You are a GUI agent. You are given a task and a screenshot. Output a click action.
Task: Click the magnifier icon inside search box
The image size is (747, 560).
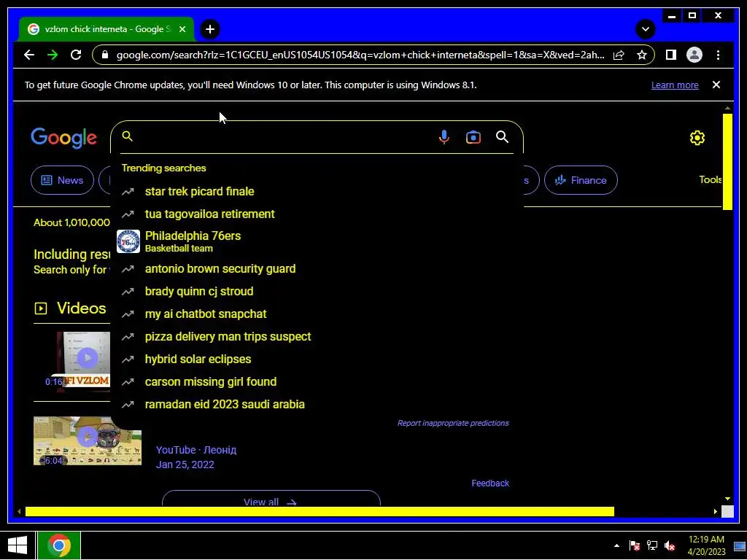coord(127,136)
